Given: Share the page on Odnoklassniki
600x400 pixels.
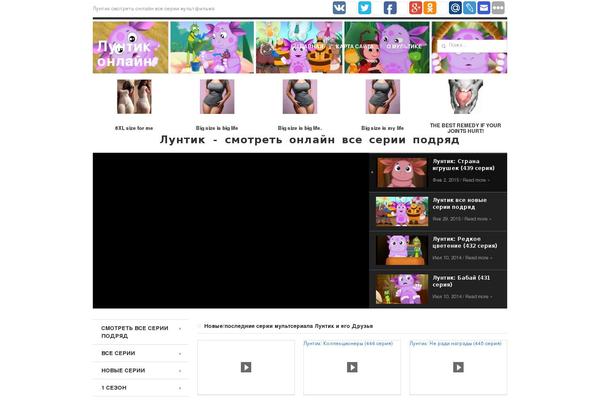Looking at the screenshot, I should tap(430, 8).
